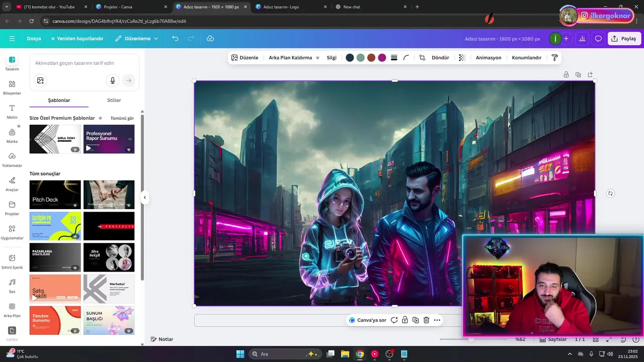This screenshot has width=644, height=362.
Task: Toggle the page lock icon above canvas
Action: click(566, 74)
